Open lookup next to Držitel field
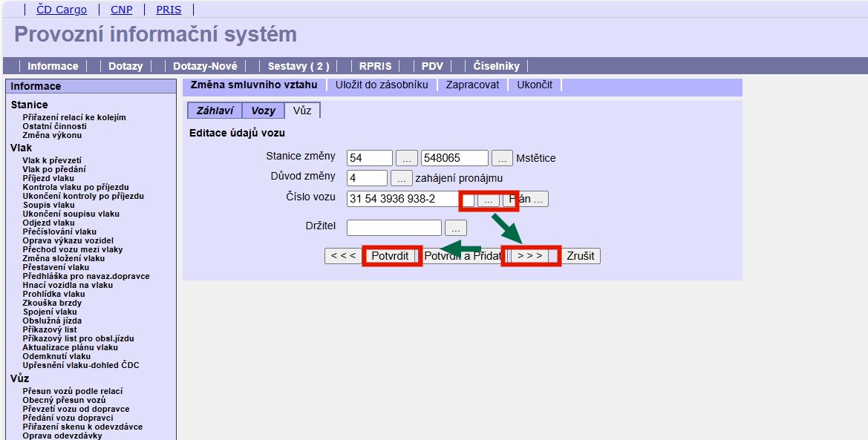The width and height of the screenshot is (868, 440). coord(456,228)
